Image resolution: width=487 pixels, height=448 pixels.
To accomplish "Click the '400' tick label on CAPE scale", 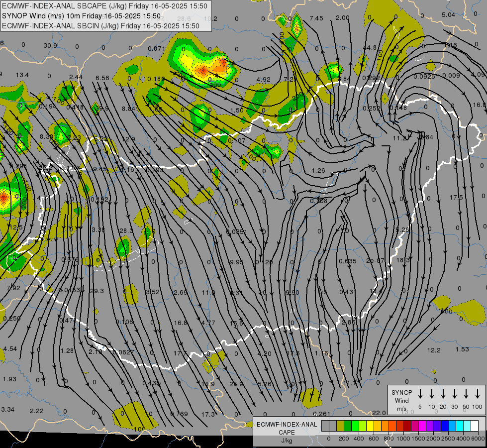I will [359, 439].
